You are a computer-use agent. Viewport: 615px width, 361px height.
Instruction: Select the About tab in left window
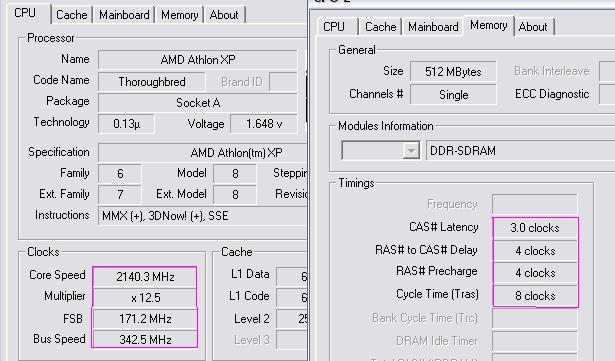click(x=224, y=15)
